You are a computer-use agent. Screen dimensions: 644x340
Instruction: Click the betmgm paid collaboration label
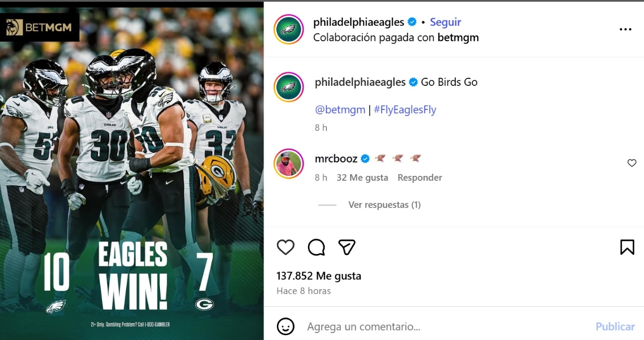click(459, 38)
